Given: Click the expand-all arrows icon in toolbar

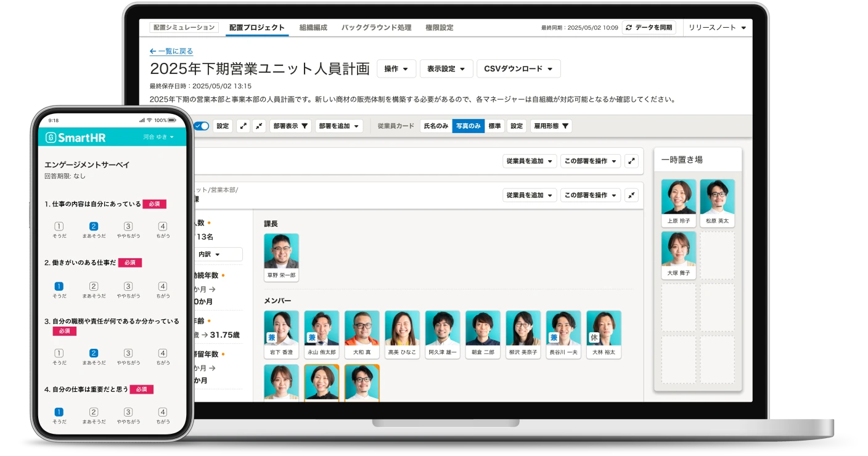Looking at the screenshot, I should tap(244, 126).
